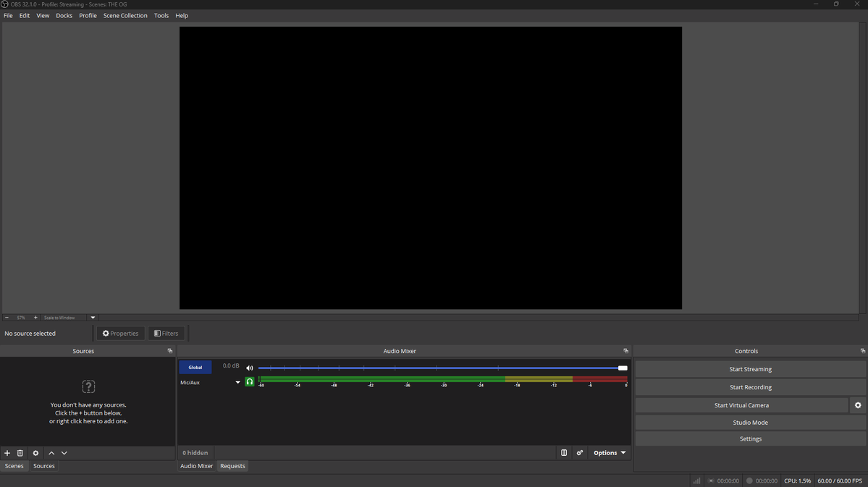Screen dimensions: 868x487
Task: Open the Tools menu
Action: click(161, 15)
